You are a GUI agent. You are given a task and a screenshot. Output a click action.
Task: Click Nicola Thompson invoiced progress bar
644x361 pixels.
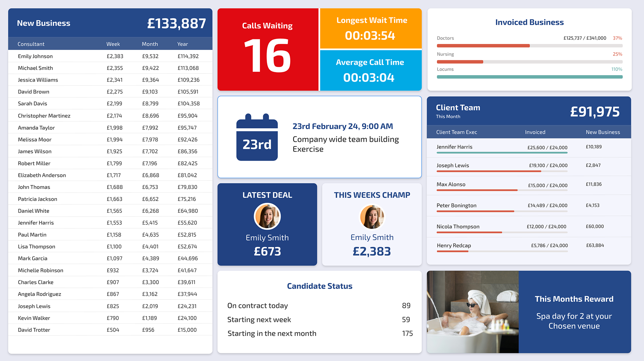click(502, 232)
